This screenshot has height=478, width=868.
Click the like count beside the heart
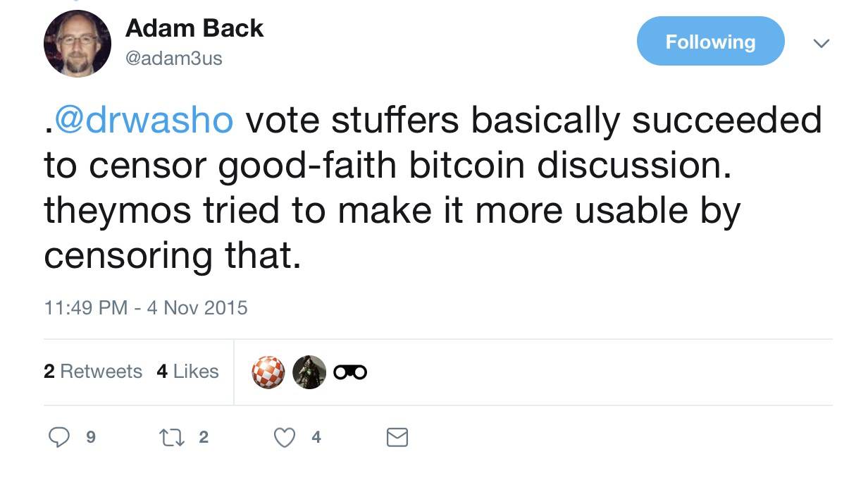click(x=316, y=438)
